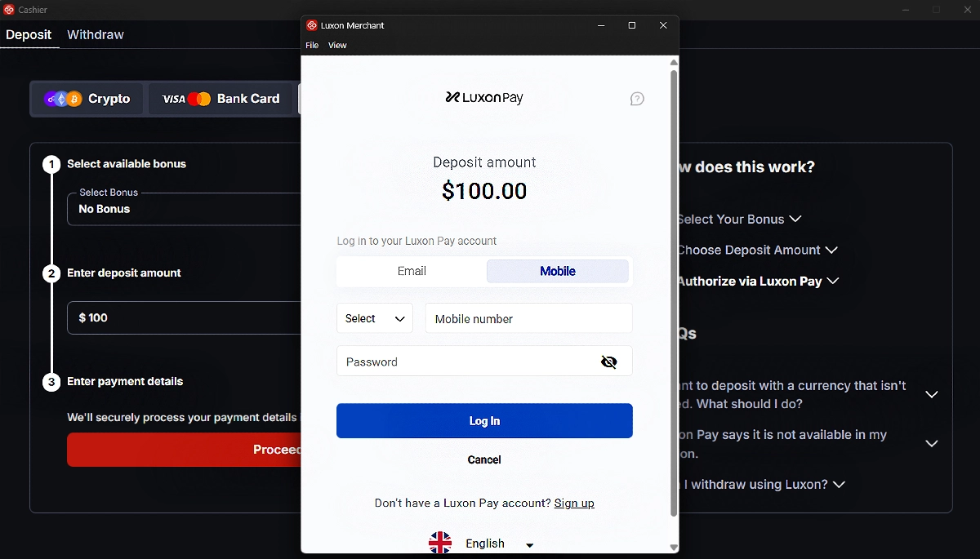The image size is (980, 559).
Task: Click the UK flag language icon
Action: [440, 543]
